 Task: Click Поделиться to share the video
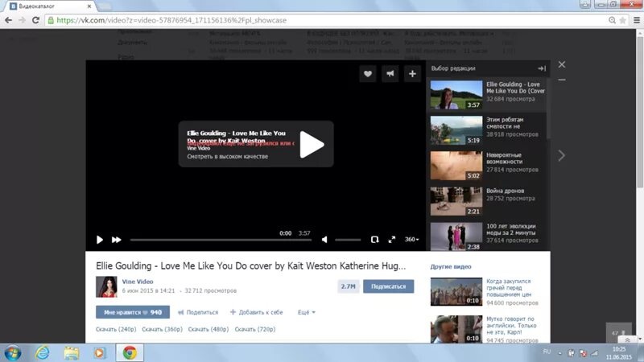point(198,312)
